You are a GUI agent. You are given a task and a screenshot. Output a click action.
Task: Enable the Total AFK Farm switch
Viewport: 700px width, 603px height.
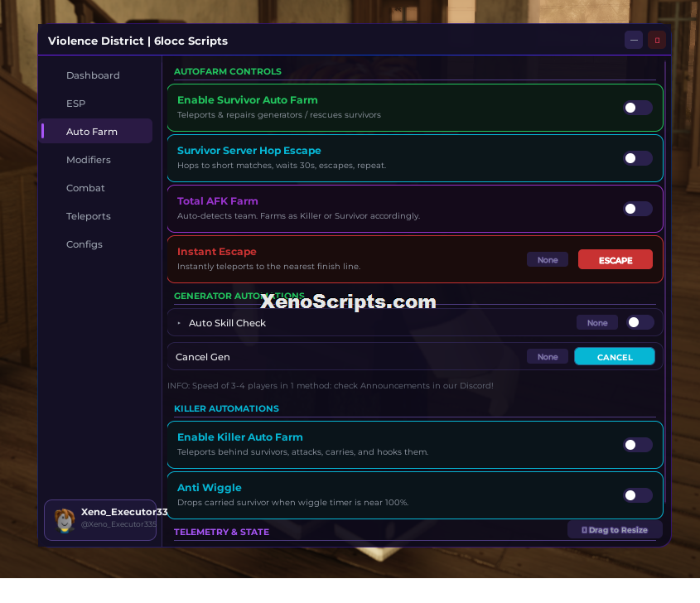pos(638,209)
